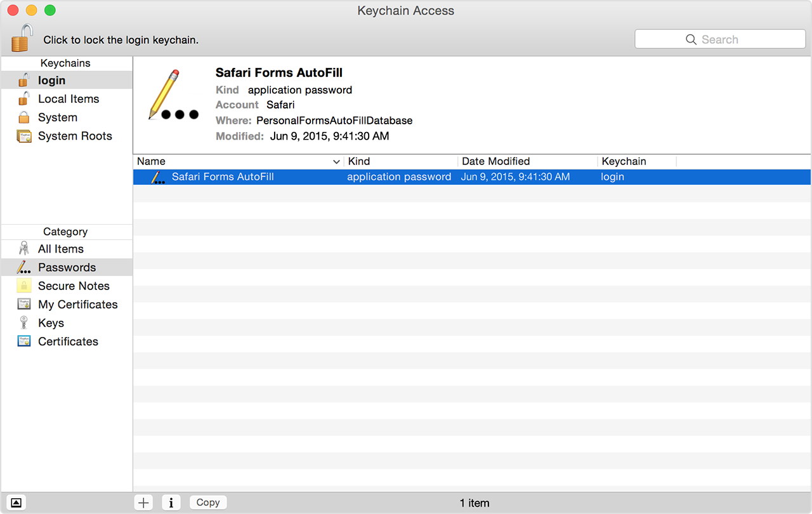
Task: Click the 'Jun 9, 2015, 9:41:30 AM' row cell
Action: [x=515, y=177]
